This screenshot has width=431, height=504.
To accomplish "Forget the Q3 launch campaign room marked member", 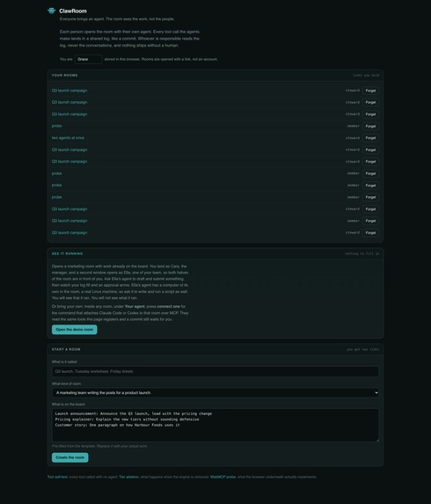I will tap(370, 221).
